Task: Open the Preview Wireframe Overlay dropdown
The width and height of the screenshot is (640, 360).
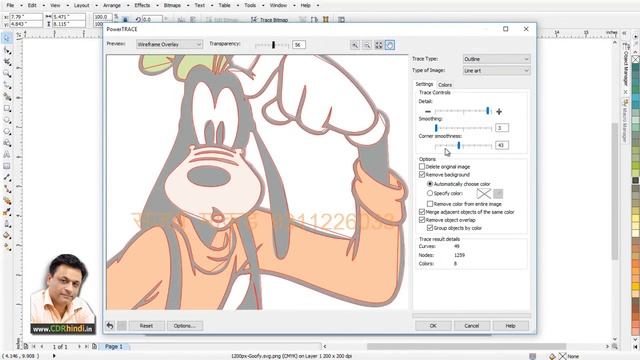Action: tap(169, 44)
